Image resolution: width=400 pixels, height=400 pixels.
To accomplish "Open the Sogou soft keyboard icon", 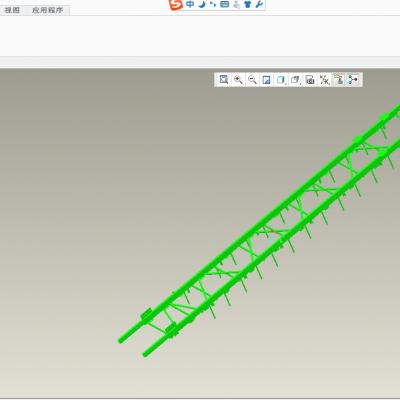I will click(x=225, y=4).
